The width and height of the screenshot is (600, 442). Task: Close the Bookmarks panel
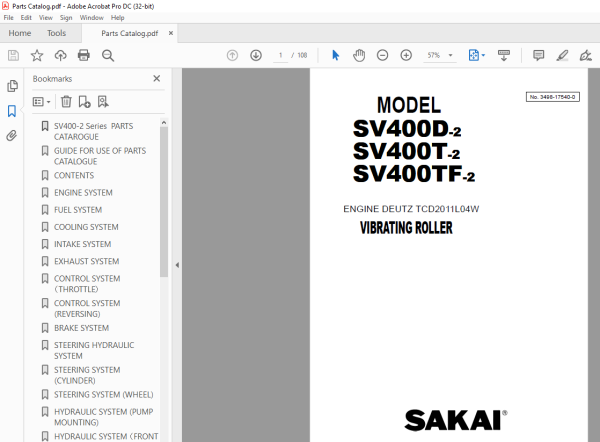[x=157, y=78]
